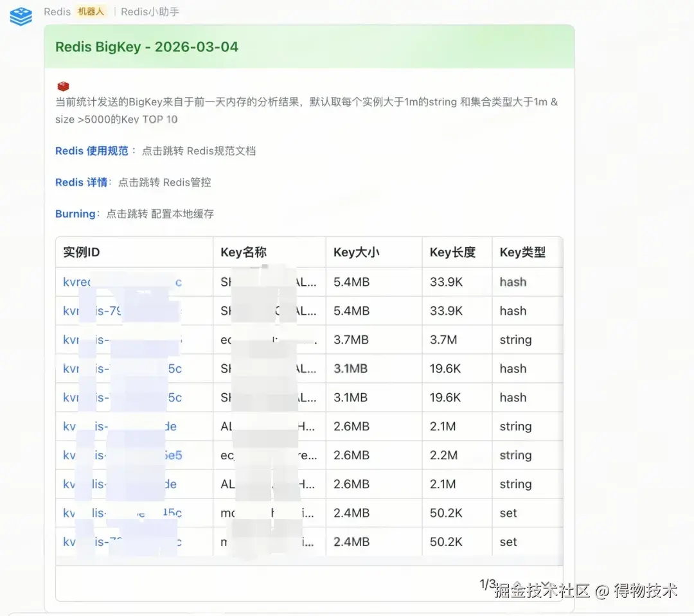Click the 2.2M key length cell

(x=443, y=455)
